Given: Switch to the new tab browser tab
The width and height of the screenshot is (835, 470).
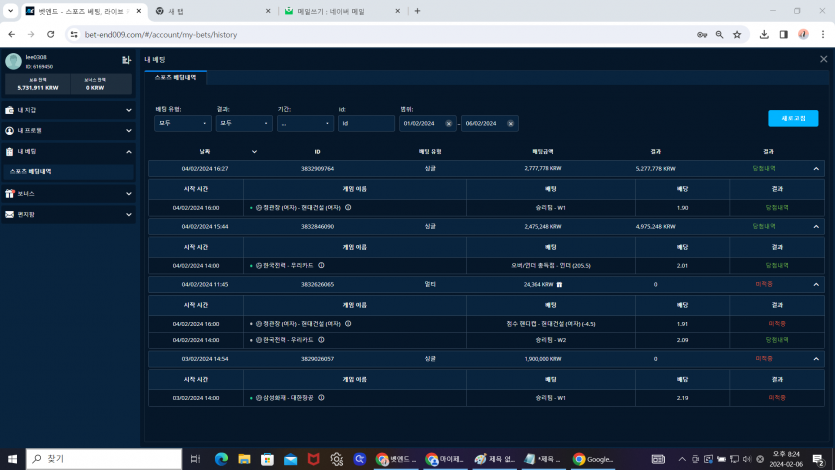Looking at the screenshot, I should pos(213,11).
